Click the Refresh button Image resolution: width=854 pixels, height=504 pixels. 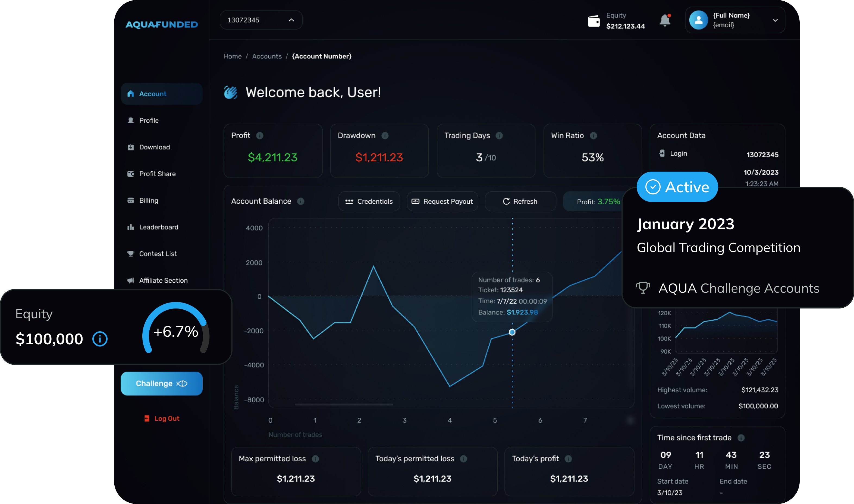tap(520, 201)
